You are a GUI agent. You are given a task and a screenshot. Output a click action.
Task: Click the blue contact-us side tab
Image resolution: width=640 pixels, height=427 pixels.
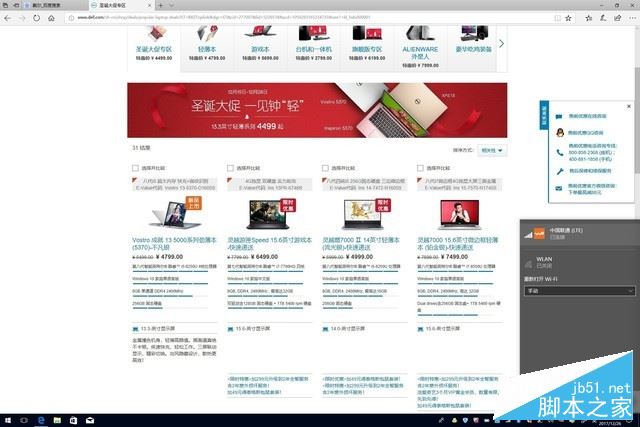pyautogui.click(x=544, y=115)
